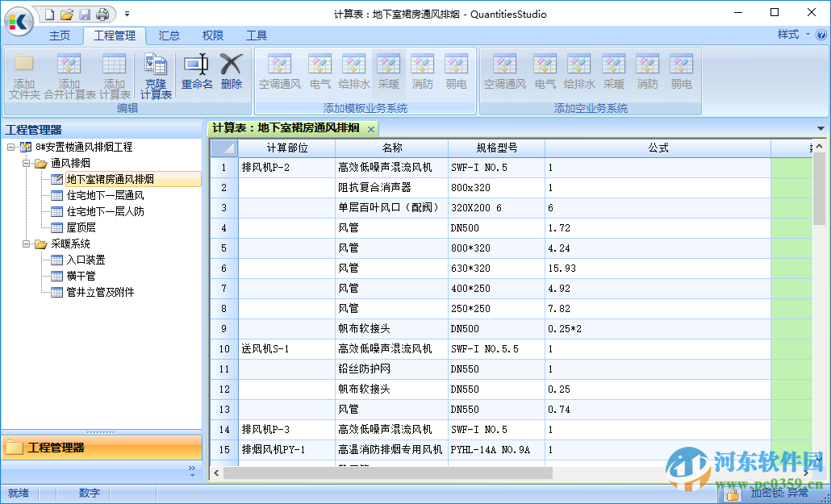
Task: Click the Help question mark button
Action: click(x=821, y=35)
